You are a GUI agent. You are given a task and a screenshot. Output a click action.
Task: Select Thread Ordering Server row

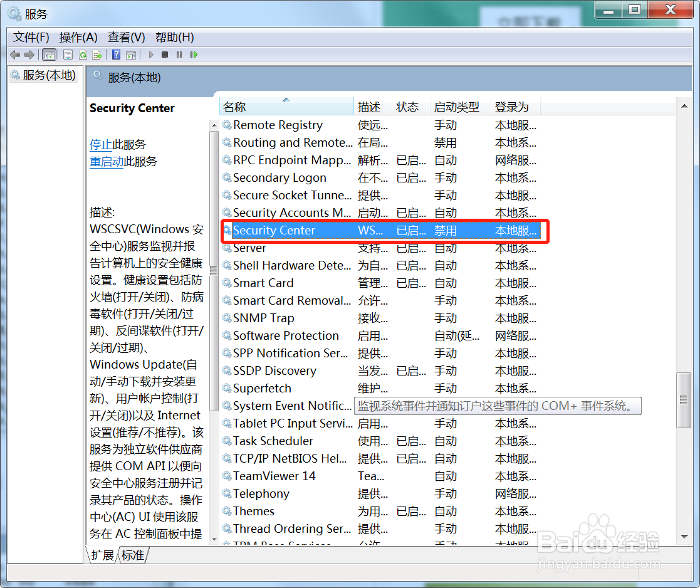coord(382,528)
